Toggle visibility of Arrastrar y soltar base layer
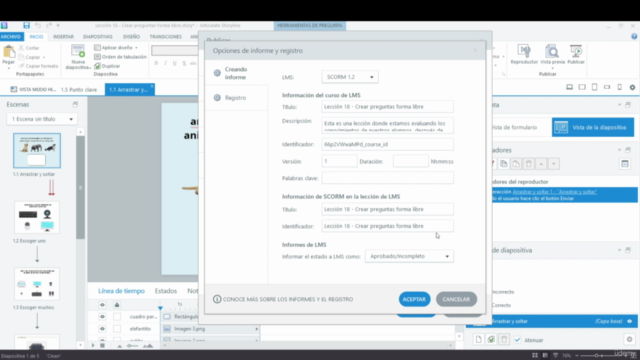 pos(629,321)
